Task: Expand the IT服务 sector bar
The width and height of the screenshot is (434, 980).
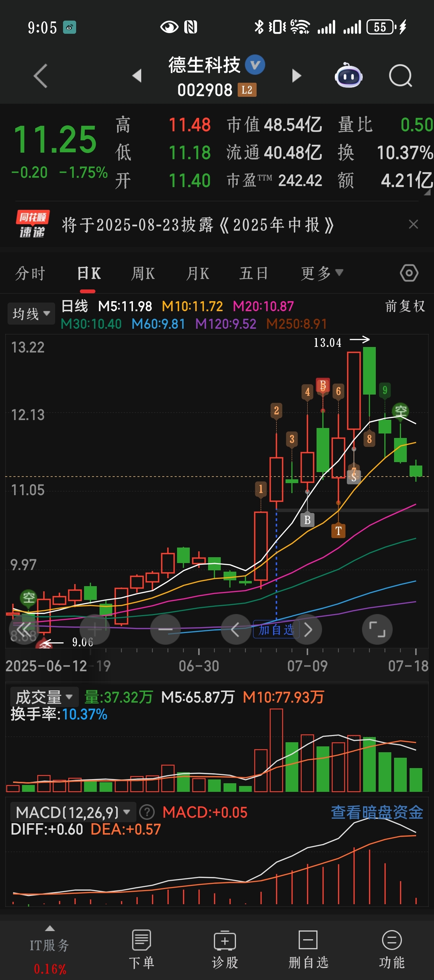Action: [x=50, y=950]
